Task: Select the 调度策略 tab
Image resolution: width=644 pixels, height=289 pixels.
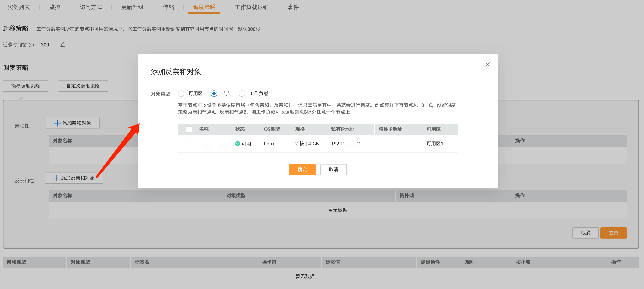Action: [204, 7]
